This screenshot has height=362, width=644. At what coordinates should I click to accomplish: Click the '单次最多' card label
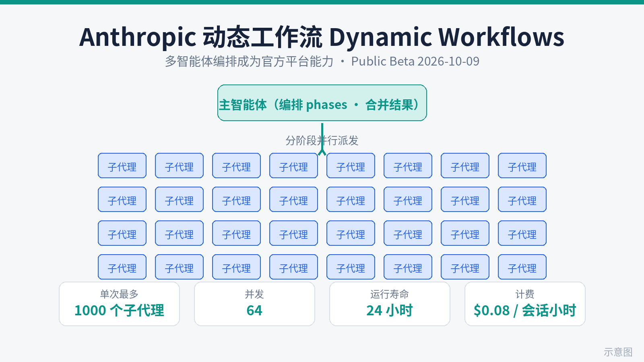pos(119,294)
